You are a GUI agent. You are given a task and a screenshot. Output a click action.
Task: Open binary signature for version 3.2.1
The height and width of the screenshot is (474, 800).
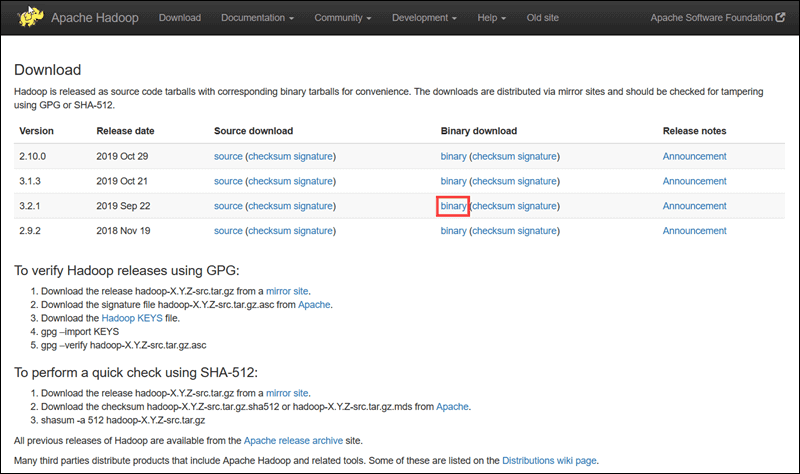(537, 206)
